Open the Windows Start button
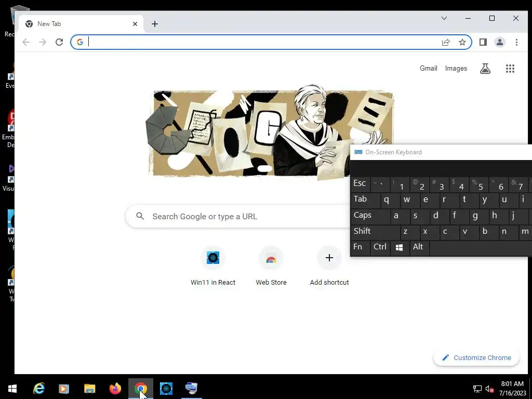 (12, 389)
